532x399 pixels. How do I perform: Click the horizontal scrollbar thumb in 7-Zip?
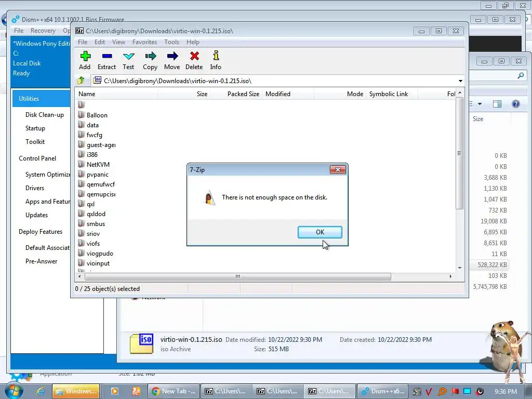(x=238, y=276)
